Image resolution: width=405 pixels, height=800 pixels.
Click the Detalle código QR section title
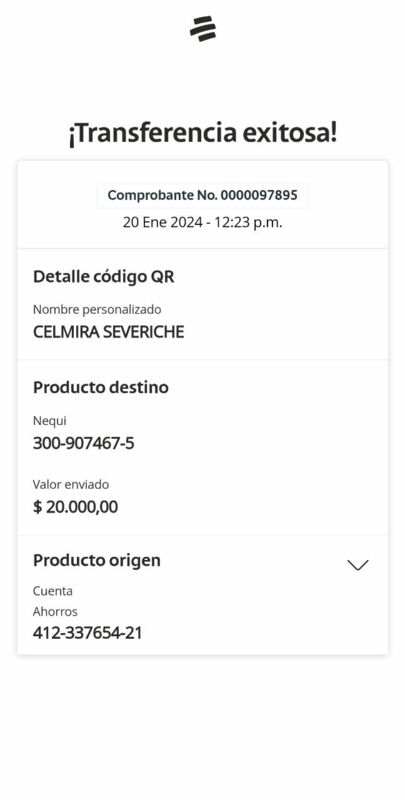[104, 277]
